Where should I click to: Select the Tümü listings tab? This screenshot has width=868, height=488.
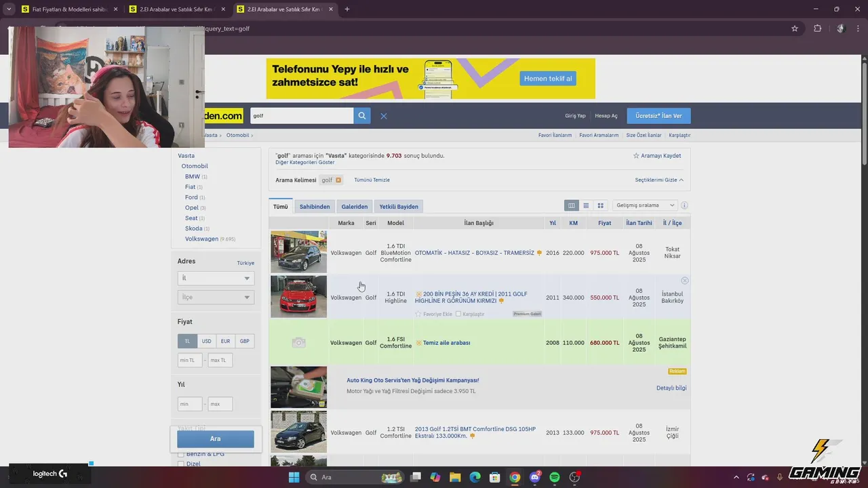click(x=281, y=207)
